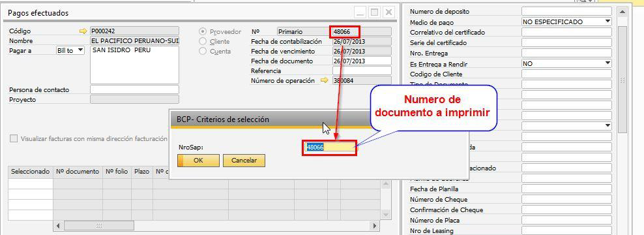
Task: Click the Número de Cheque field
Action: coord(566,200)
